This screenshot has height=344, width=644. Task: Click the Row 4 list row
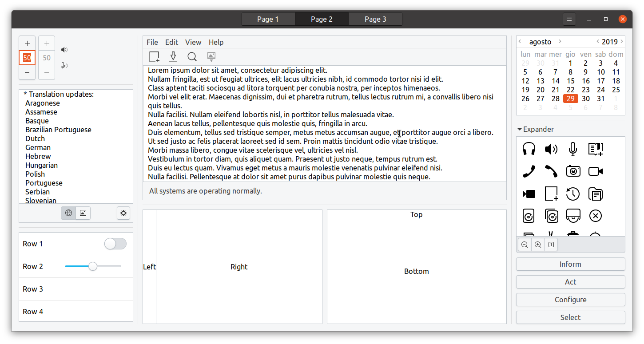point(76,312)
